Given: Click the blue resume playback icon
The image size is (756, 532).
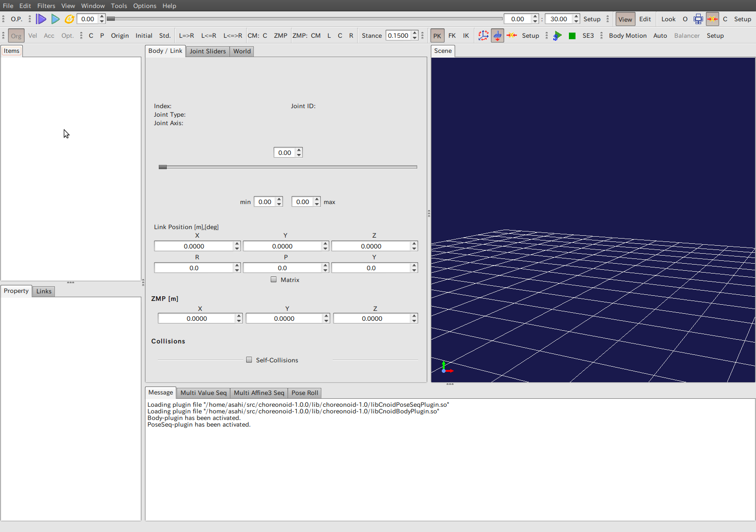Looking at the screenshot, I should (x=55, y=19).
